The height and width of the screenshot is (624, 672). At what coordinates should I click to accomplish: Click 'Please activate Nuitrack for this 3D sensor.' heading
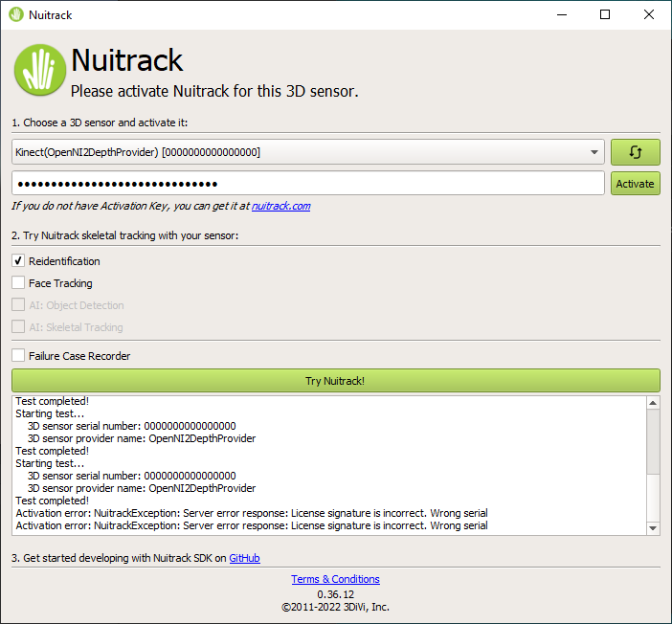coord(214,91)
